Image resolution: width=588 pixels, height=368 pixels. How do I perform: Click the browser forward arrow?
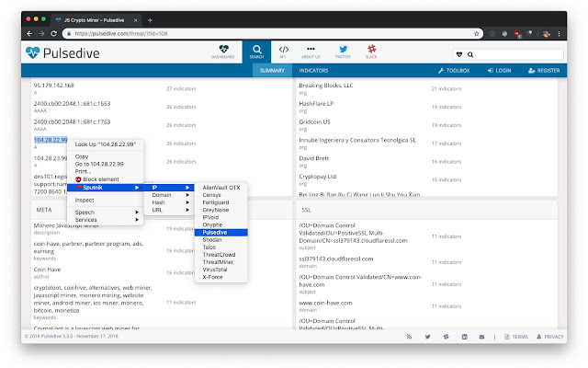(x=41, y=33)
